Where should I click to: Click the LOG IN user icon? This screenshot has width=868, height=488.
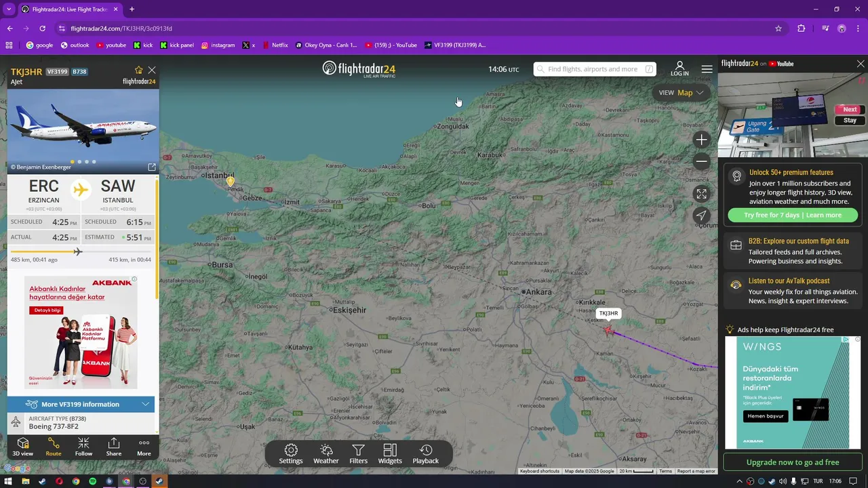coord(679,69)
